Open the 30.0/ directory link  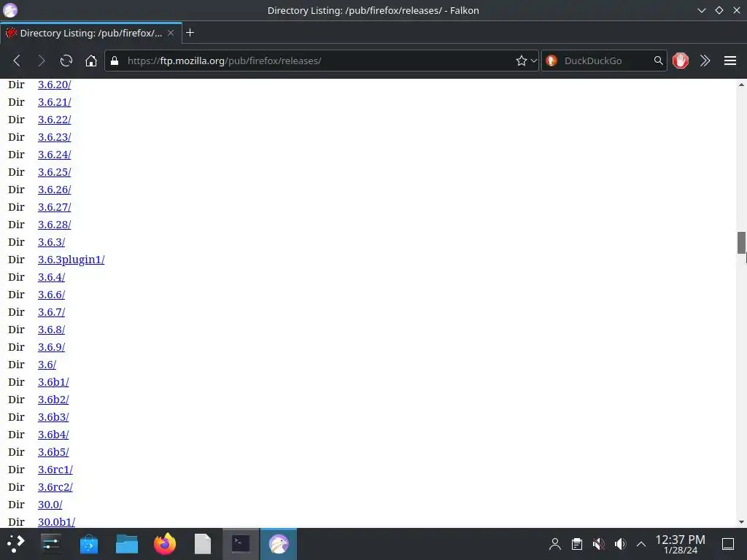50,505
